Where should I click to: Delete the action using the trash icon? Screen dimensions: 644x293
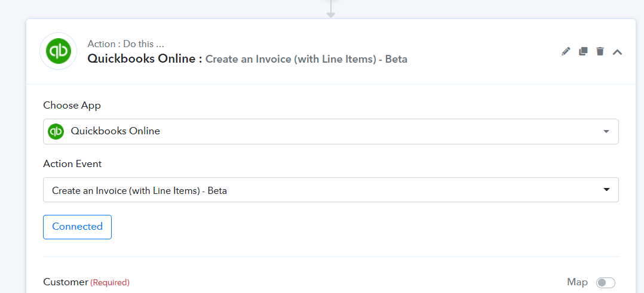pyautogui.click(x=600, y=51)
